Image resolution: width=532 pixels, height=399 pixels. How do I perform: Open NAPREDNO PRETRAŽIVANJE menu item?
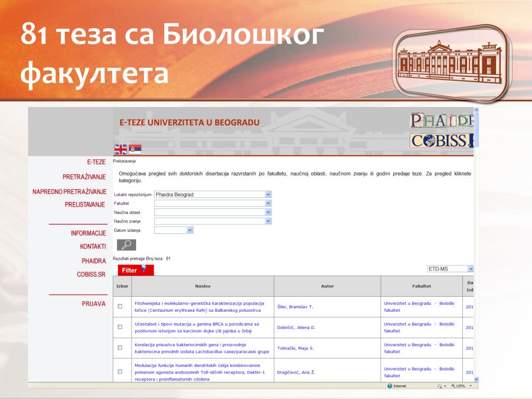70,192
